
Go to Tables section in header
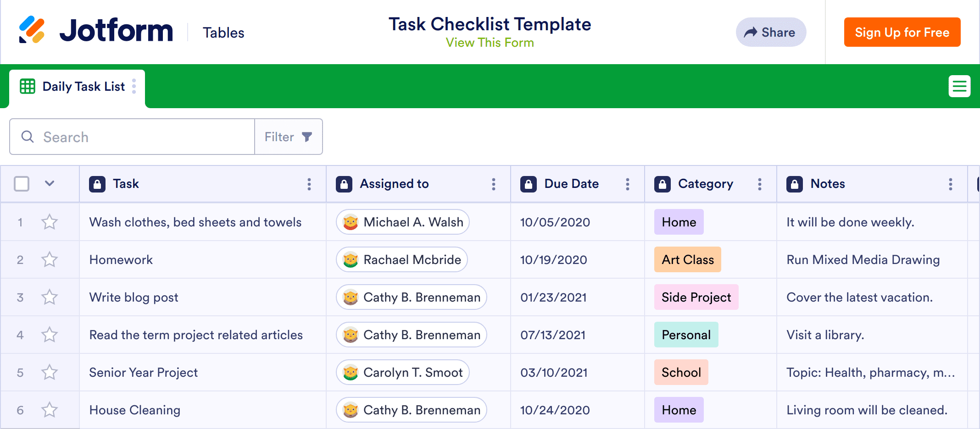[223, 33]
